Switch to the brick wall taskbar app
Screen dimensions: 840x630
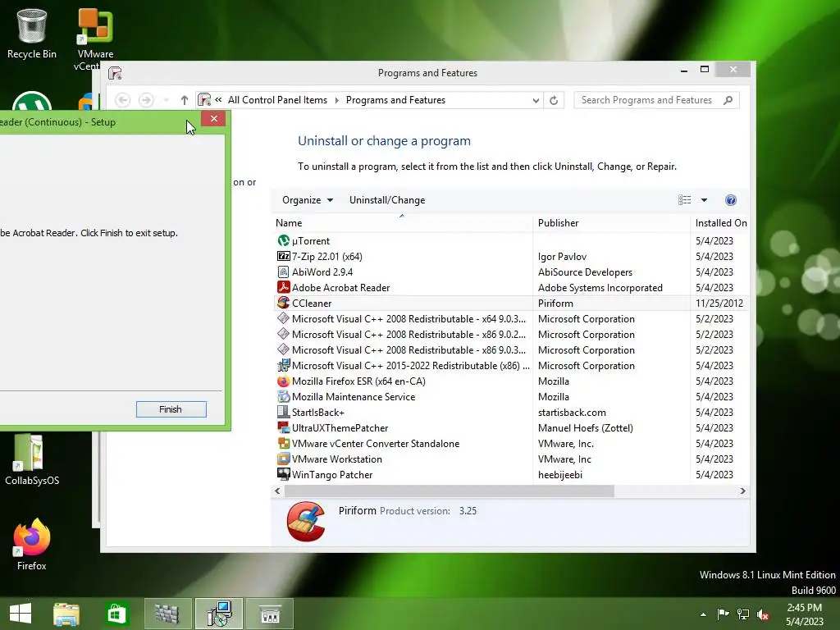167,614
